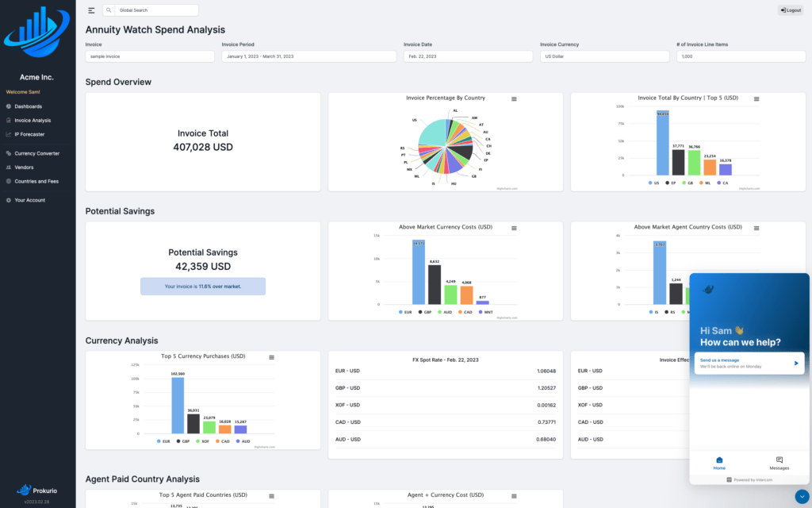Click the Invoice field showing sample invoice
The width and height of the screenshot is (812, 508).
[x=150, y=56]
